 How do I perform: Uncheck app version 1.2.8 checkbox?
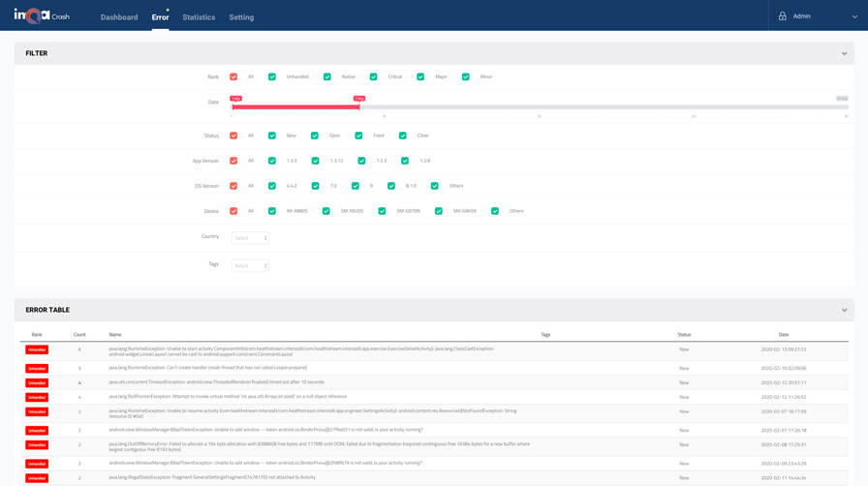[x=405, y=161]
